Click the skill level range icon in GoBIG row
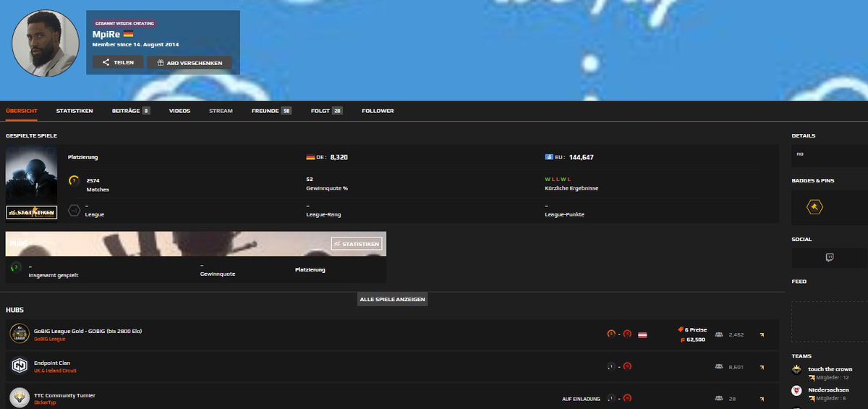Viewport: 868px width, 409px height. 620,334
